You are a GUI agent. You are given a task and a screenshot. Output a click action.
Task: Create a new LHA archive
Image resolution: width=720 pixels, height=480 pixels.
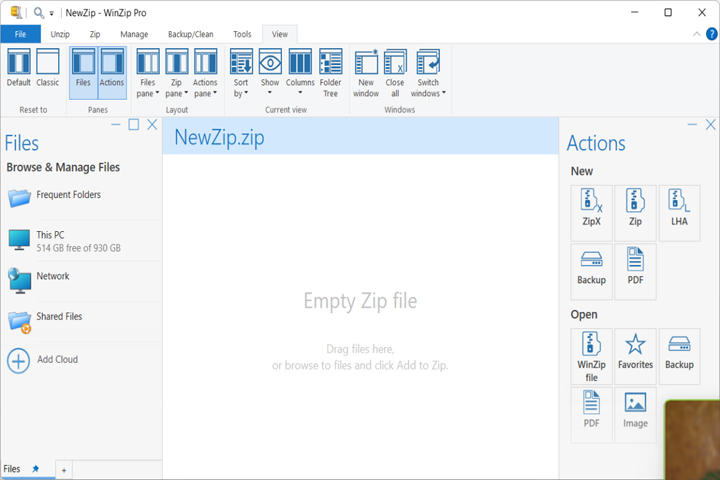[679, 213]
